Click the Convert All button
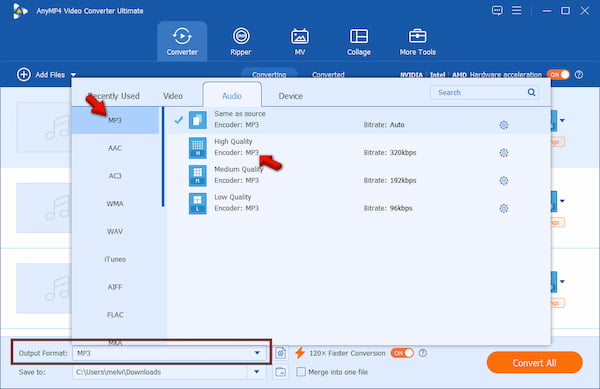This screenshot has width=600, height=389. (x=535, y=363)
